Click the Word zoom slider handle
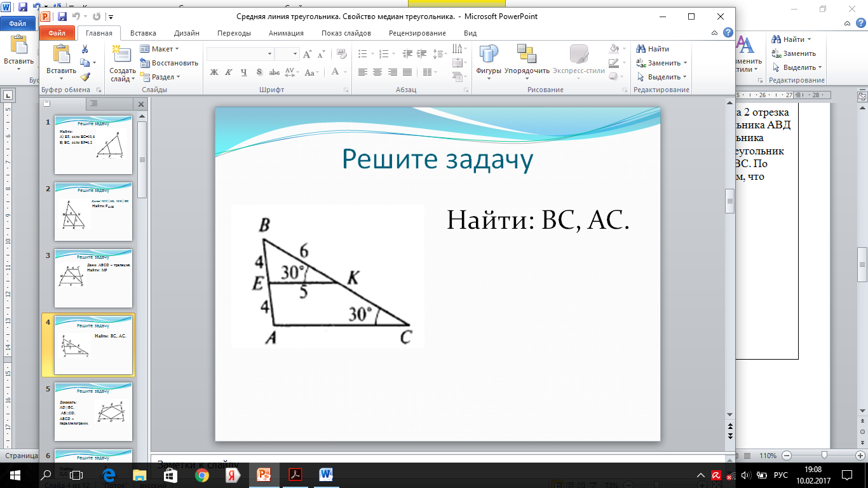Viewport: 868px width, 488px height. click(824, 456)
